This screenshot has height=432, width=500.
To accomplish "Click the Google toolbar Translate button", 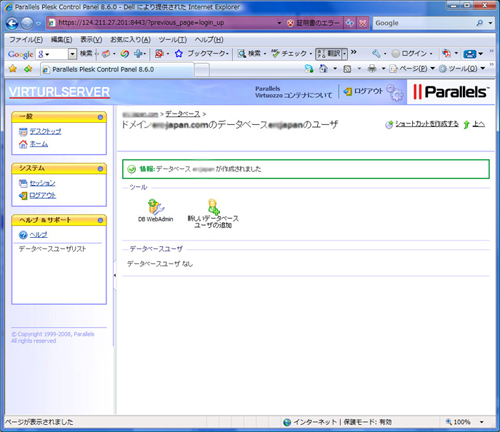I will 329,53.
